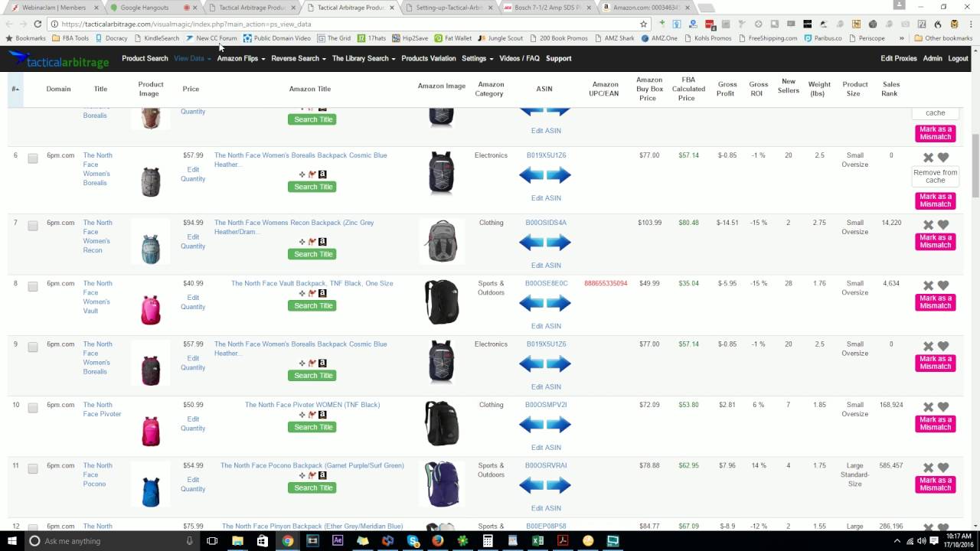Show more bookmarks via the chevron

pyautogui.click(x=901, y=37)
